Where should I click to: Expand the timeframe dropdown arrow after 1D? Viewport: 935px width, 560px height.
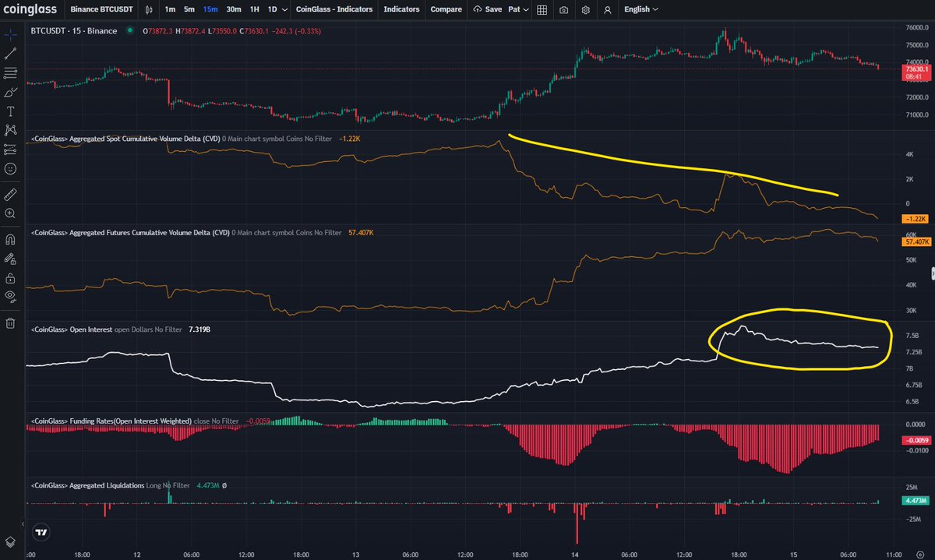(x=284, y=9)
